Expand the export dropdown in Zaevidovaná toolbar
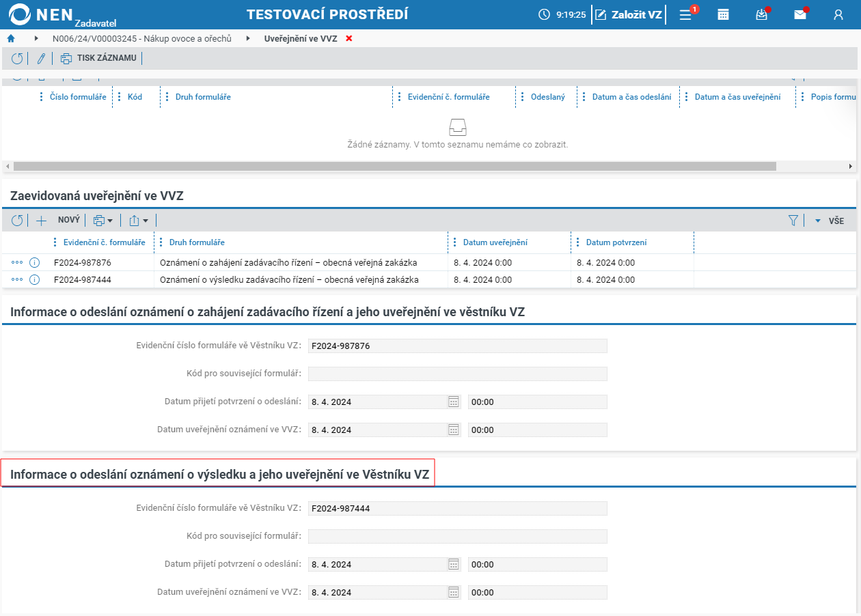The width and height of the screenshot is (861, 616). (138, 221)
